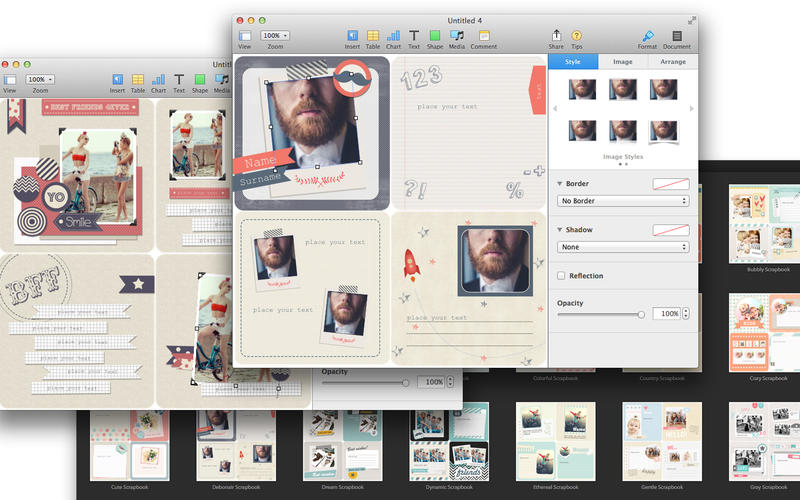Show next image styles with right arrow
The height and width of the screenshot is (500, 800).
point(692,109)
